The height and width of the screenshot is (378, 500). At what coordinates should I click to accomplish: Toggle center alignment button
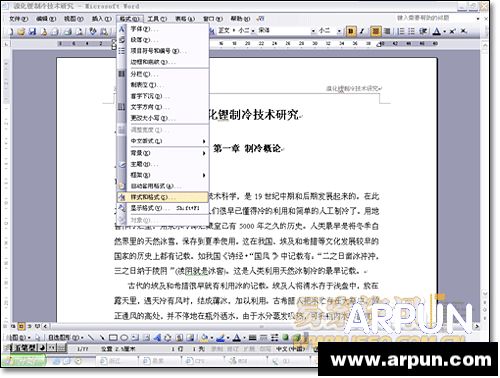click(376, 31)
